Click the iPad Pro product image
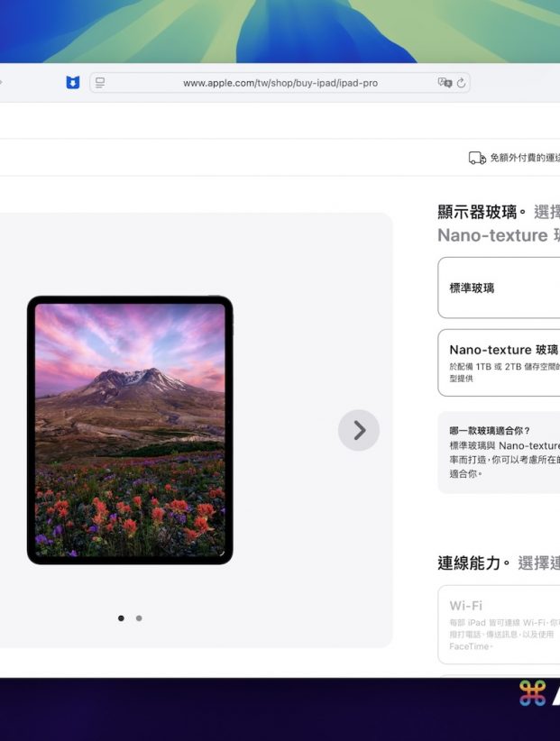This screenshot has width=560, height=741. [130, 430]
